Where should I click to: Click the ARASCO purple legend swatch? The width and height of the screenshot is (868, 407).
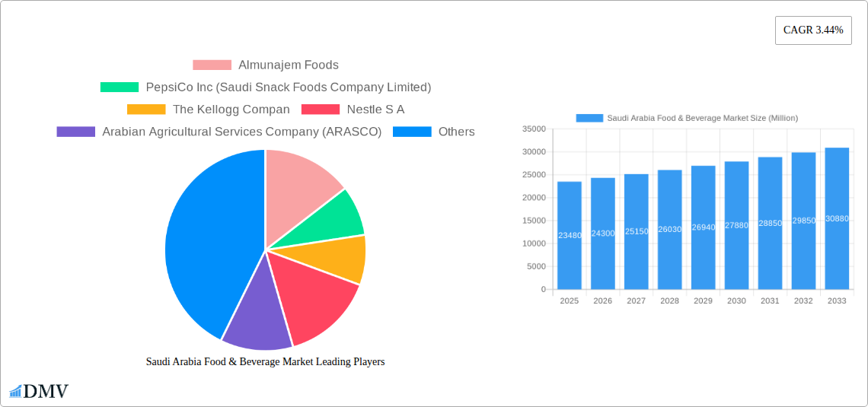coord(76,132)
